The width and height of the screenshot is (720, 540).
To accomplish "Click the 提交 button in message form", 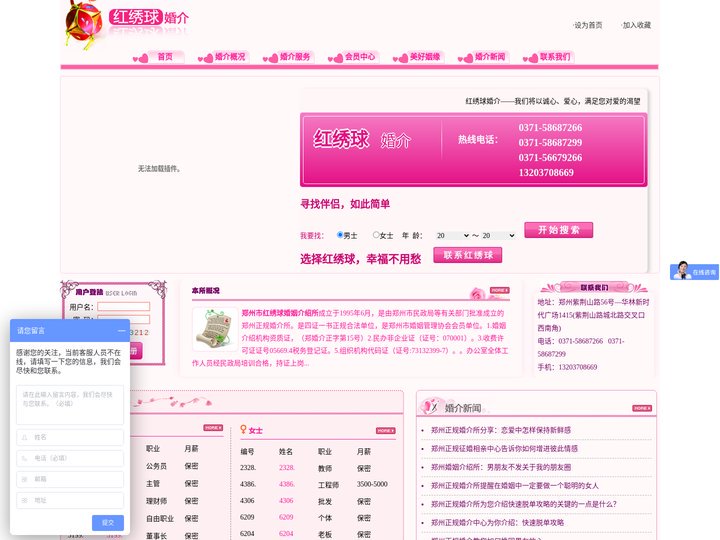I will [x=108, y=523].
